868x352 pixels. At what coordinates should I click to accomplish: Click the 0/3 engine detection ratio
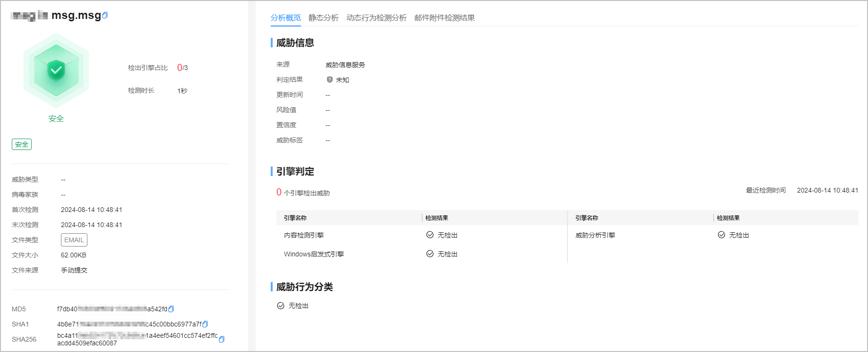pyautogui.click(x=182, y=68)
